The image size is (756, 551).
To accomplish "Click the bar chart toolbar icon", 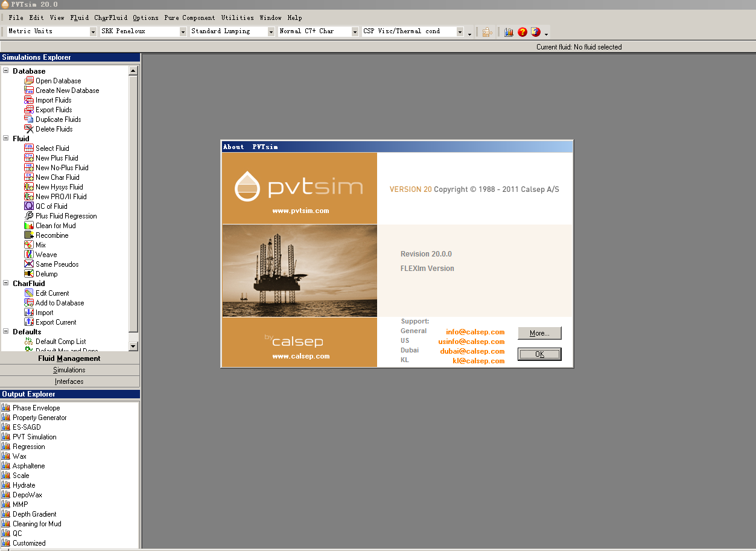I will tap(509, 32).
